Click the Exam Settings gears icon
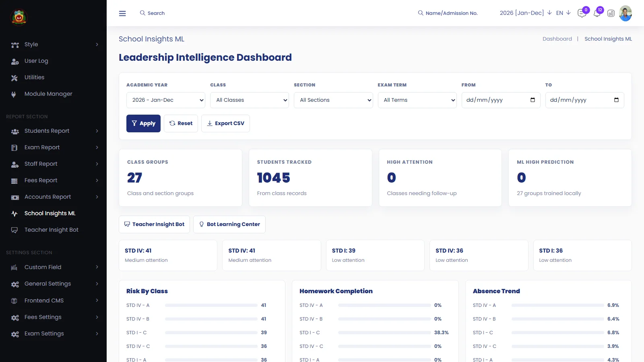 click(x=15, y=334)
